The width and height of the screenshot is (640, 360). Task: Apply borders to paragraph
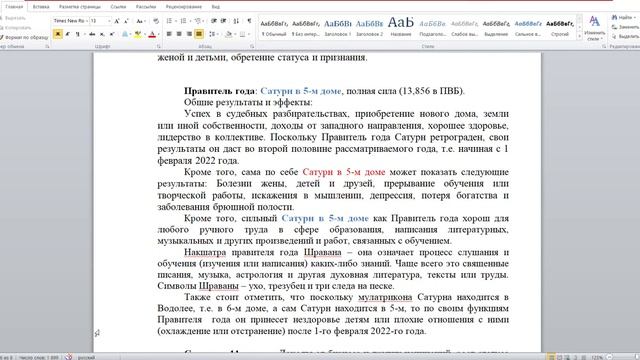coord(242,34)
